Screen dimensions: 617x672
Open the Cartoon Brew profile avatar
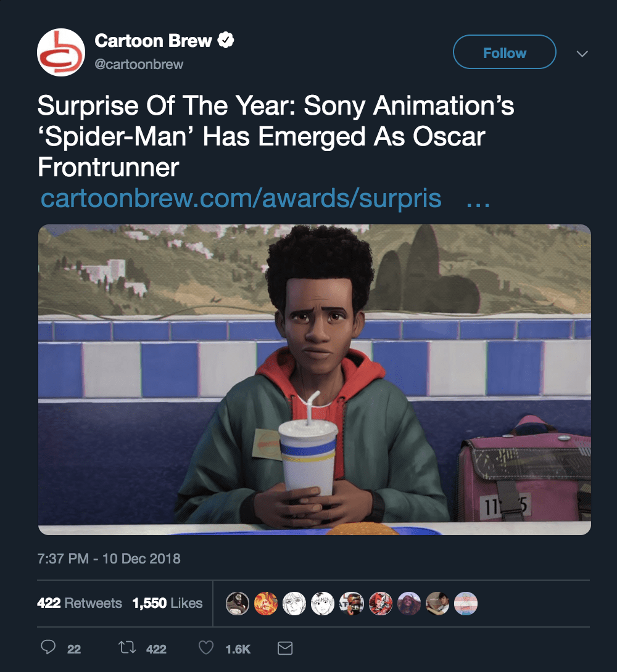pyautogui.click(x=61, y=52)
